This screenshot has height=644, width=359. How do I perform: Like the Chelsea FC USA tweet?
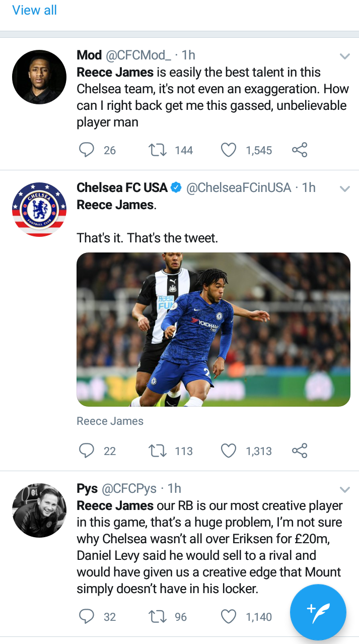229,450
